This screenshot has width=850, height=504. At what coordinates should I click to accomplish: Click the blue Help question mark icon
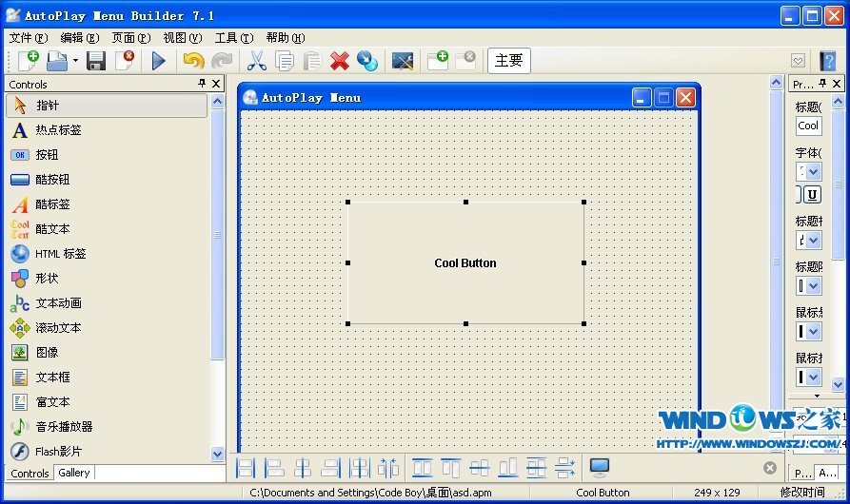coord(829,61)
